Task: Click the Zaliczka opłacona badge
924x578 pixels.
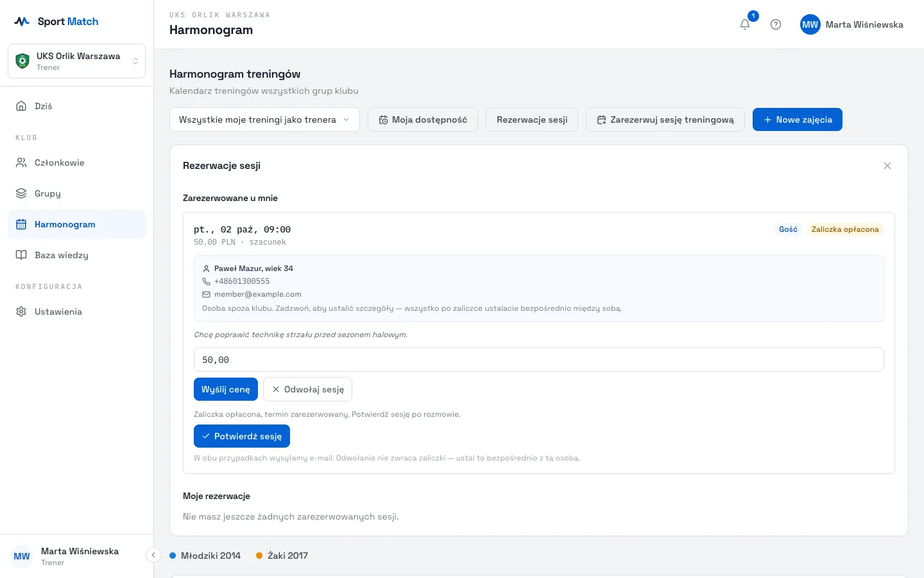Action: point(845,229)
